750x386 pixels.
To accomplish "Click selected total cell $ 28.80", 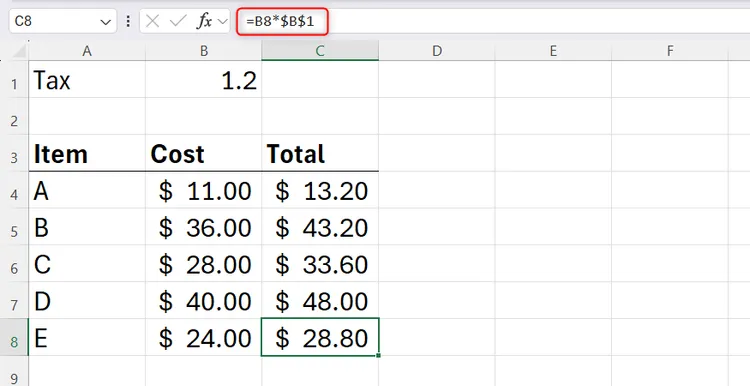I will (320, 337).
